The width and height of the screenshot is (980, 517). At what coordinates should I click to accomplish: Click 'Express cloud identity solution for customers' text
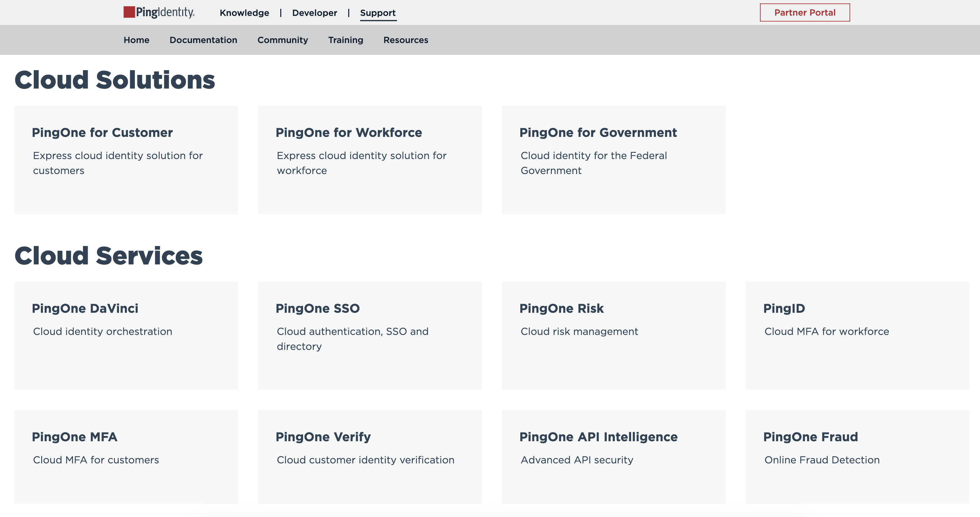tap(118, 163)
